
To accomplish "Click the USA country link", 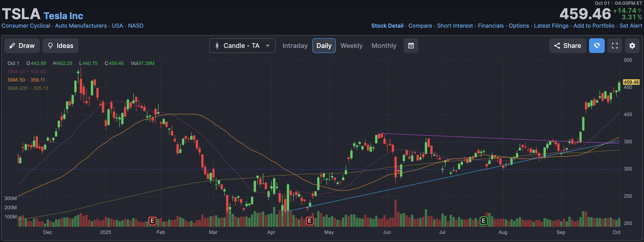I will pyautogui.click(x=117, y=26).
